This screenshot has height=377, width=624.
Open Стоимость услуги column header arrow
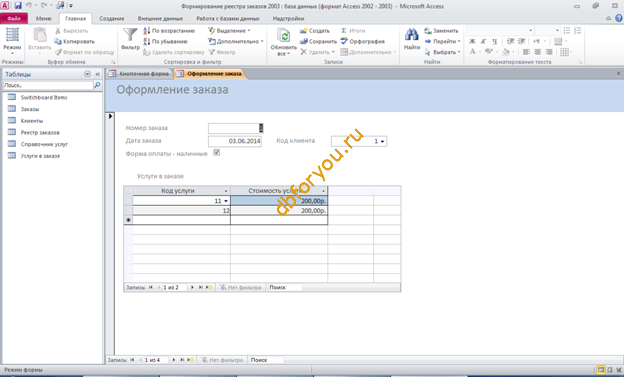coord(323,191)
